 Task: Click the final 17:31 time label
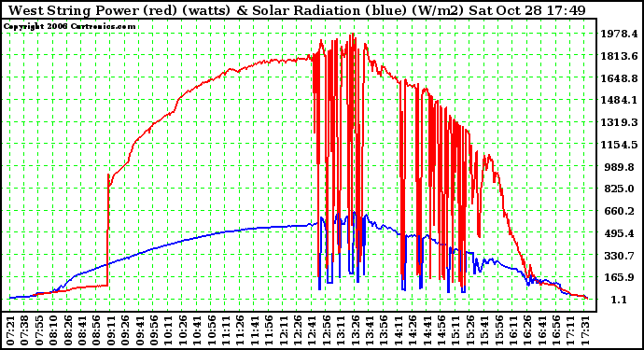(x=586, y=330)
